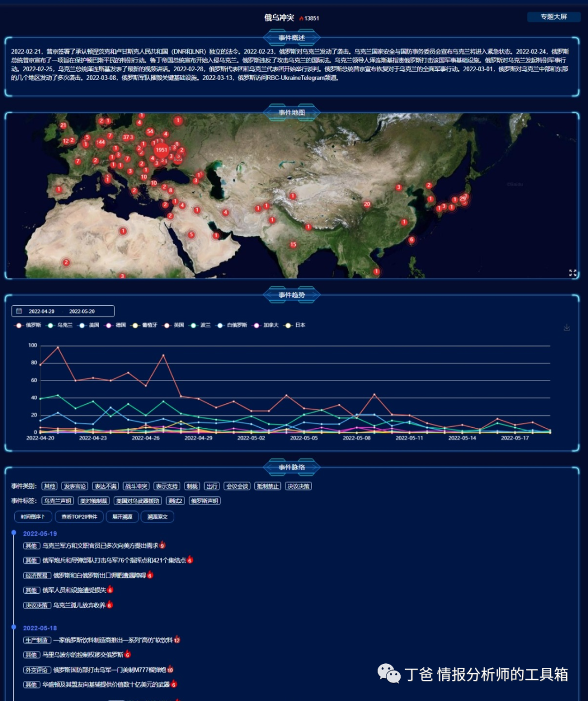Screen dimensions: 588x701
Task: Filter event type by 表达不满
Action: 106,486
